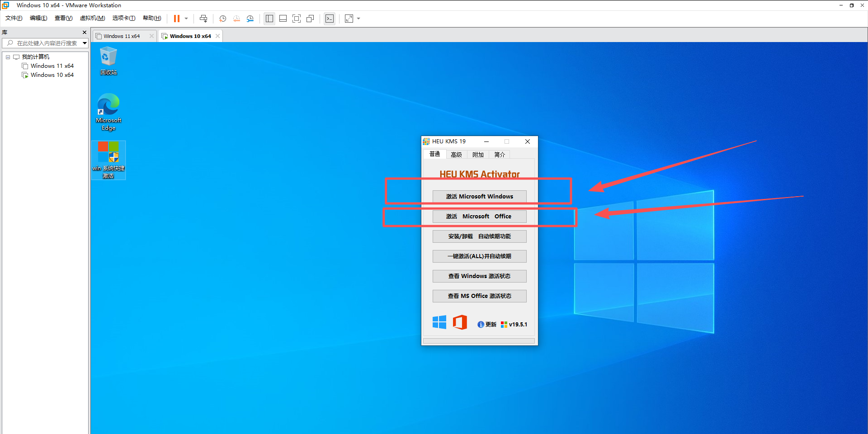
Task: Select 我的计算机 in the library tree
Action: (36, 57)
